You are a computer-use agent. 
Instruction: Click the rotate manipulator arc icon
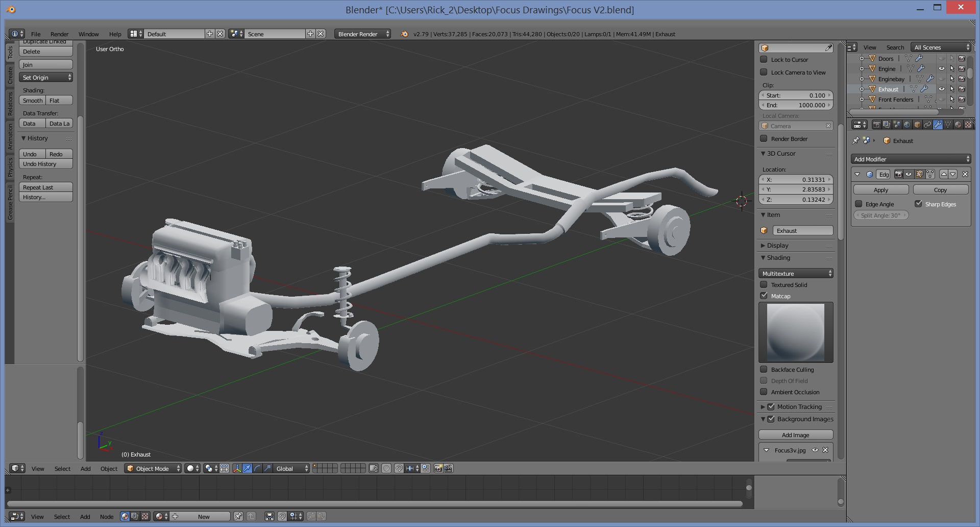click(257, 468)
